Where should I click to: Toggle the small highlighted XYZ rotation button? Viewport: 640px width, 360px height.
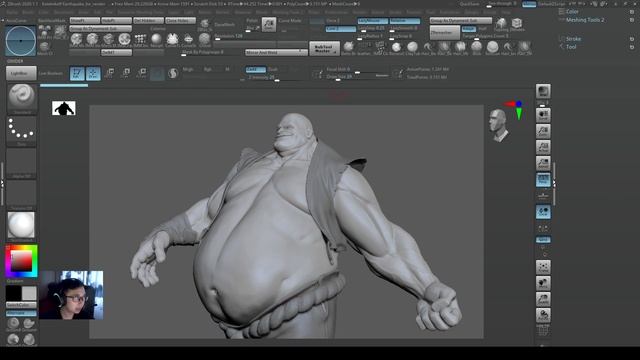[543, 240]
